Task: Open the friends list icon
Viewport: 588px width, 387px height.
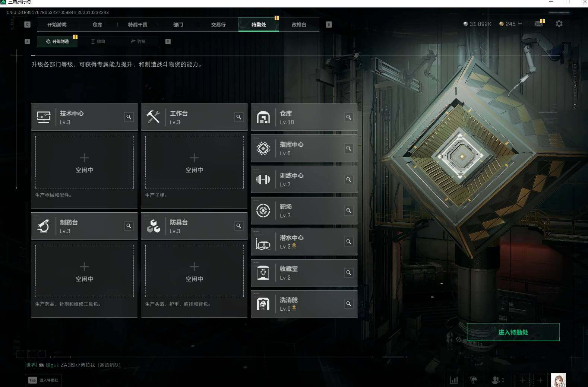Action: [x=496, y=380]
